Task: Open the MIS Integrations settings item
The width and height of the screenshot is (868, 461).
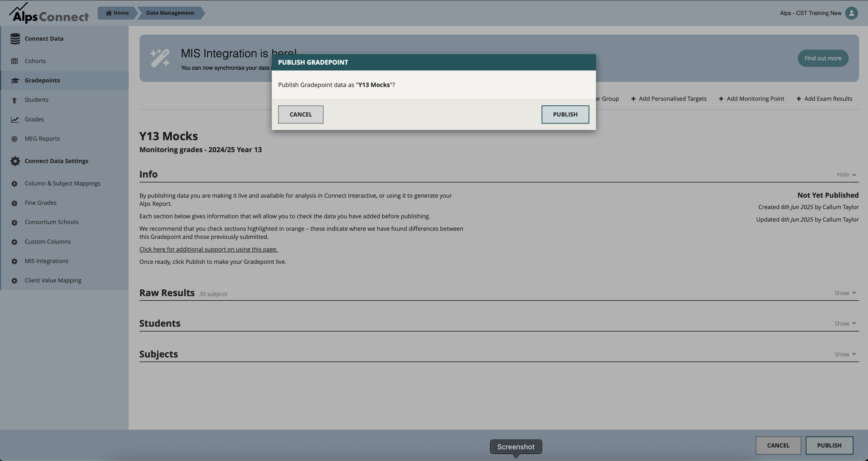Action: [64, 261]
